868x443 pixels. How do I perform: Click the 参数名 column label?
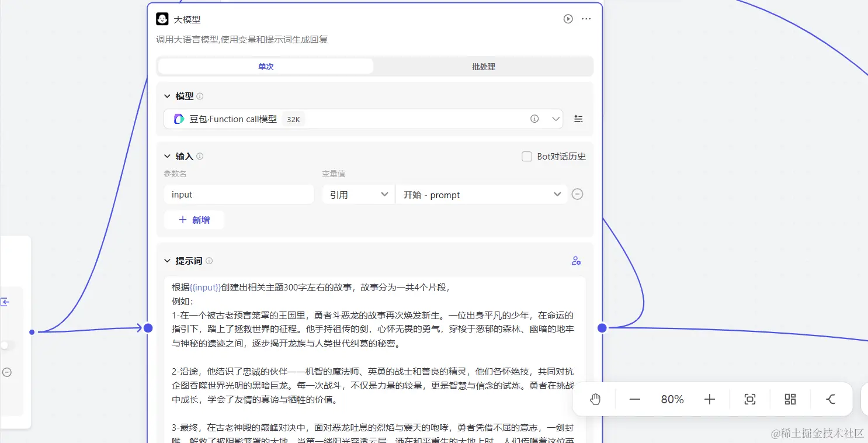(x=175, y=174)
